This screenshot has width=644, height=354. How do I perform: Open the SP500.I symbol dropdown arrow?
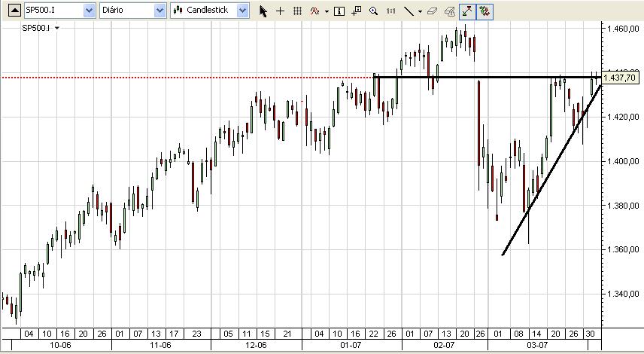click(x=89, y=11)
